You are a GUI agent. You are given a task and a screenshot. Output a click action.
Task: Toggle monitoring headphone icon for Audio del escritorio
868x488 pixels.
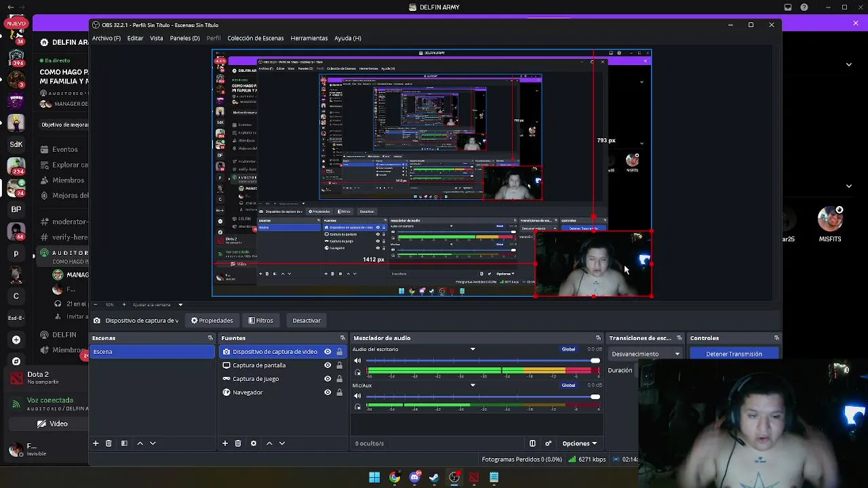pos(358,371)
